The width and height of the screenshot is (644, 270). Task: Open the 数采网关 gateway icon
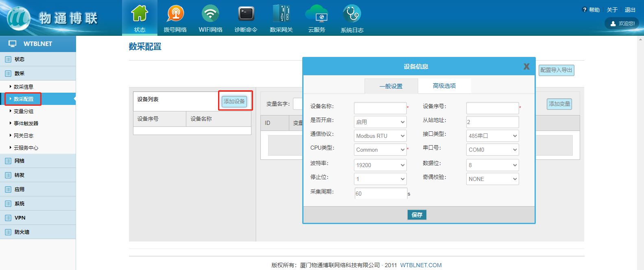pyautogui.click(x=281, y=14)
